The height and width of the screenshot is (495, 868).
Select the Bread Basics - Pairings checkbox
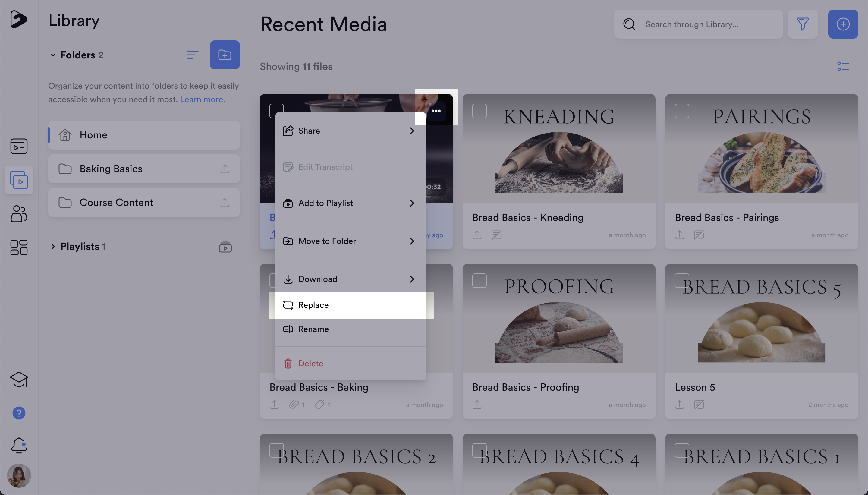tap(681, 111)
